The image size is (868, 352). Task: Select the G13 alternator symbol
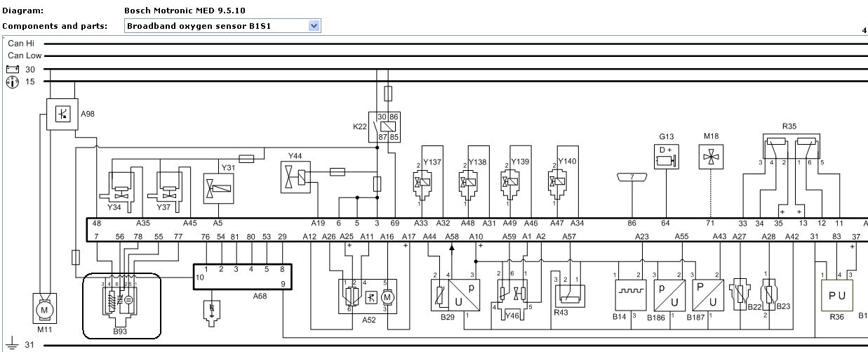tap(667, 158)
